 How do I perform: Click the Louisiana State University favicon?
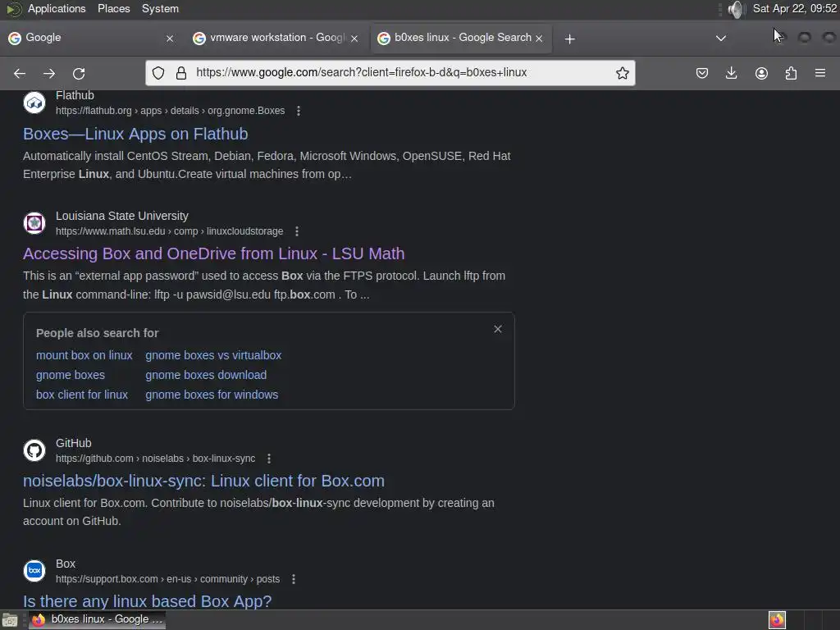pyautogui.click(x=34, y=223)
